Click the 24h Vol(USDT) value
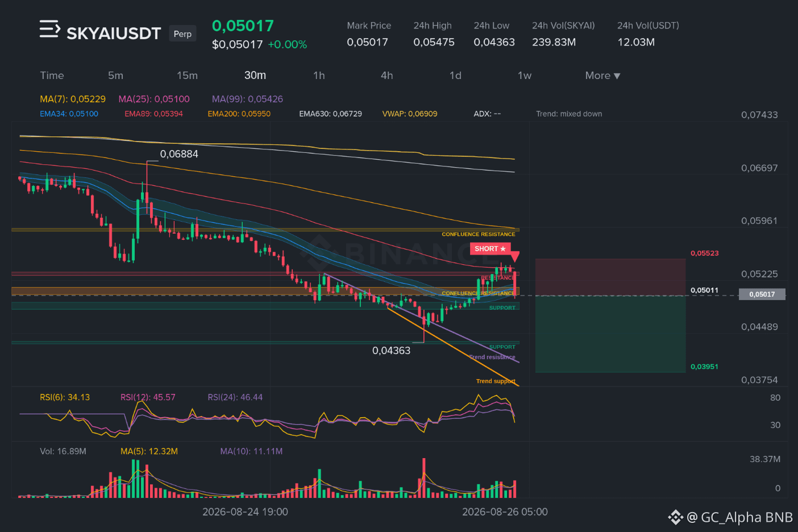Screen dimensions: 798x532 point(636,42)
